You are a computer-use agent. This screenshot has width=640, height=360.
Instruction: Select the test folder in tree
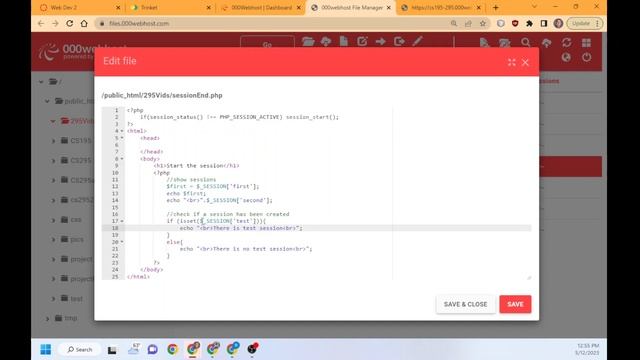point(72,298)
